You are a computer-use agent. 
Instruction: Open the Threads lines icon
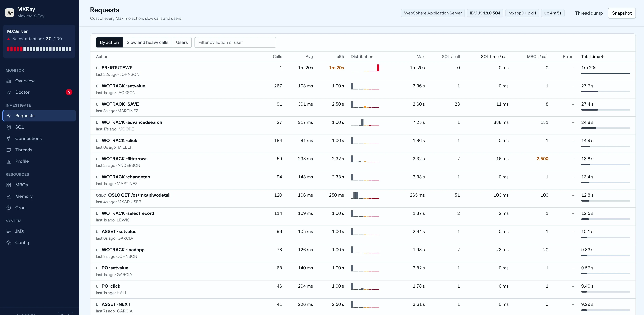(x=9, y=150)
